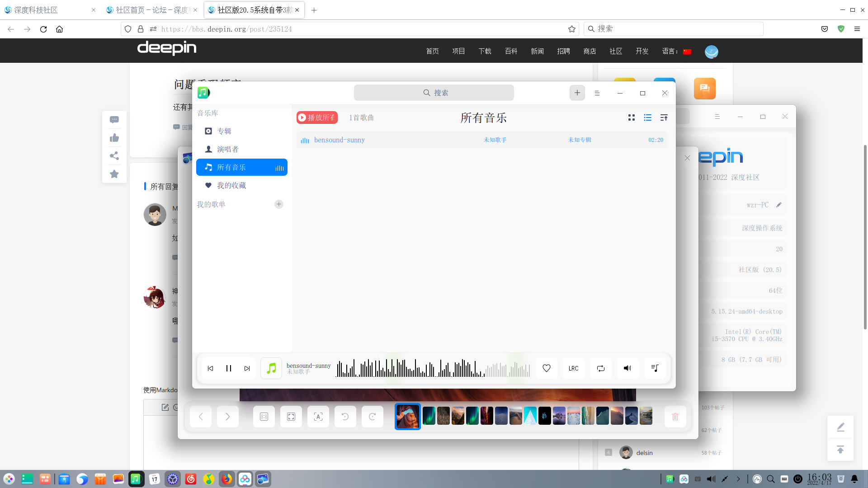Rotate the image counterclockwise in image viewer
868x488 pixels.
click(x=345, y=416)
